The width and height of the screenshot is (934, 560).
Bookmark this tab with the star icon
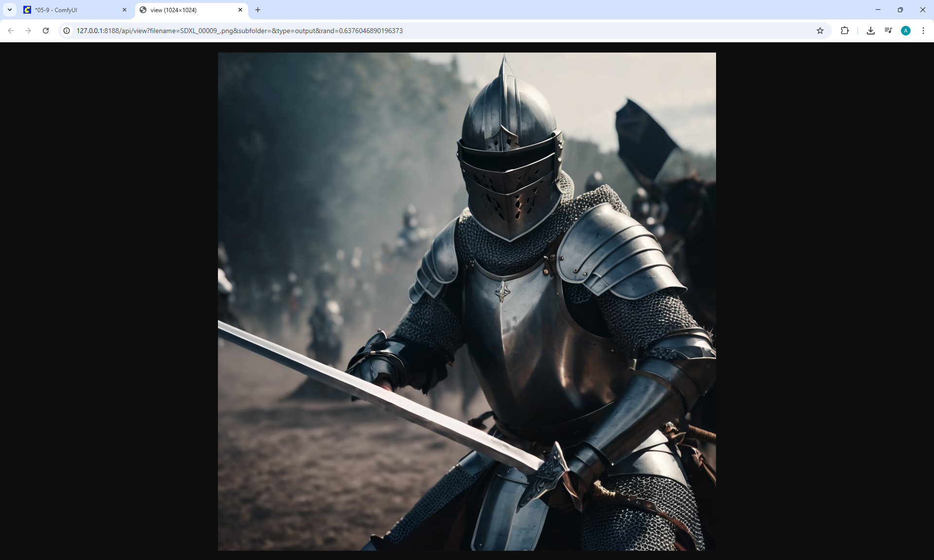820,31
